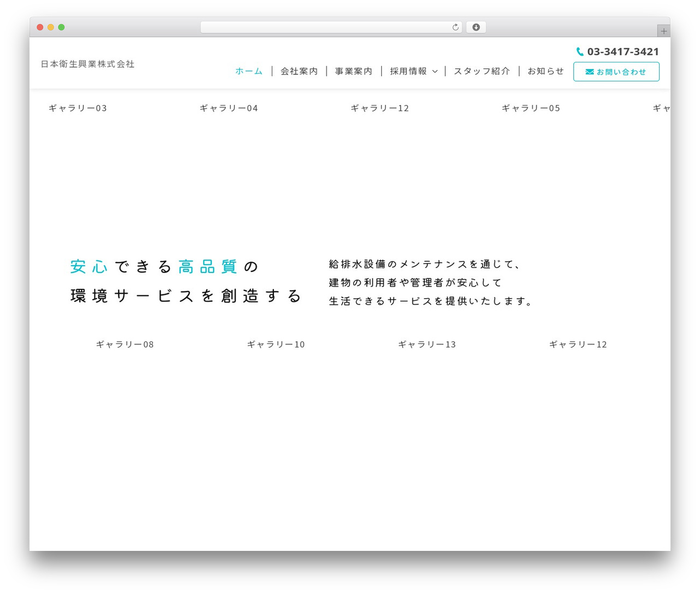Click the reload icon in the address bar
Viewport: 700px width, 593px height.
click(x=455, y=27)
